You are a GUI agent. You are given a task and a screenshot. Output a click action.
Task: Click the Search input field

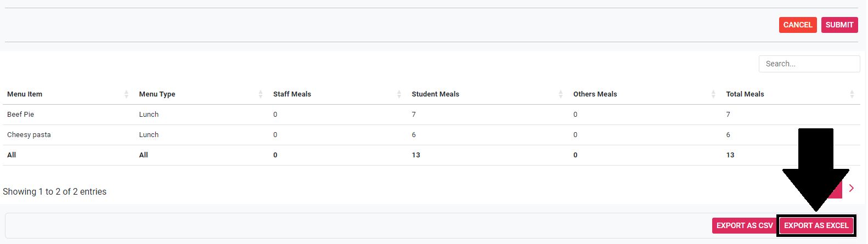(809, 64)
